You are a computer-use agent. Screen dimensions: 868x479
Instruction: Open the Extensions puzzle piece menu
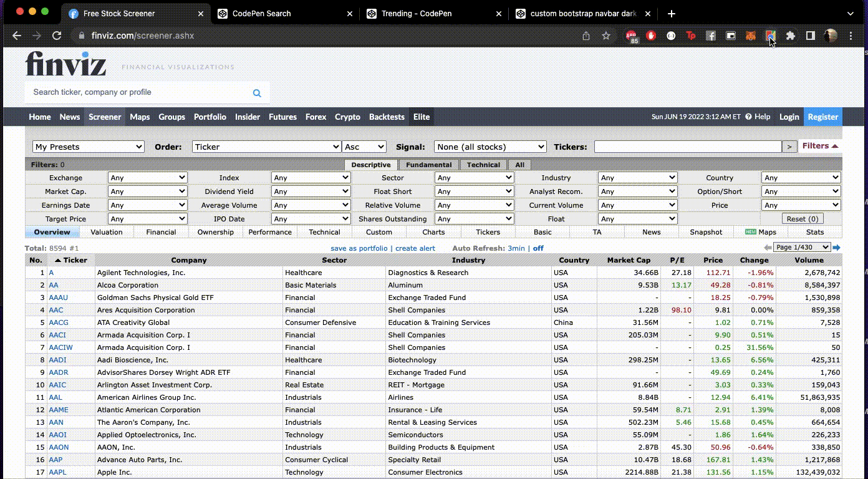(x=791, y=36)
